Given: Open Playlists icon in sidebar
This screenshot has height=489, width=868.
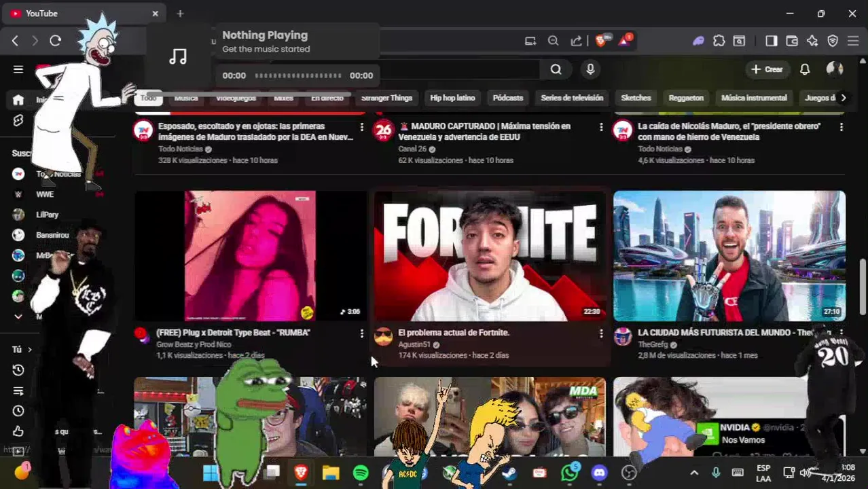Looking at the screenshot, I should pyautogui.click(x=18, y=391).
